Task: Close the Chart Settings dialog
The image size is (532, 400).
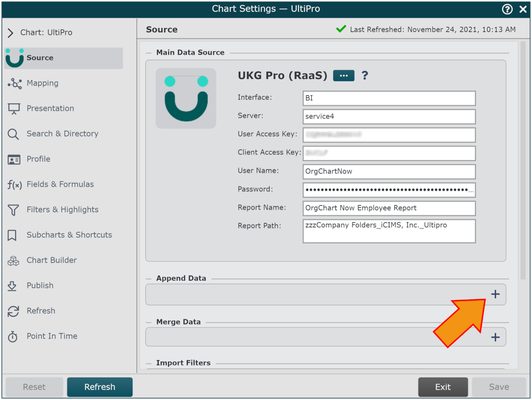Action: (x=523, y=9)
